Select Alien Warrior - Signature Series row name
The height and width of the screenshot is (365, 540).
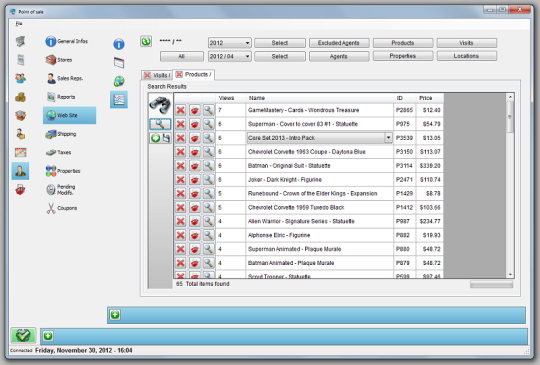click(320, 221)
